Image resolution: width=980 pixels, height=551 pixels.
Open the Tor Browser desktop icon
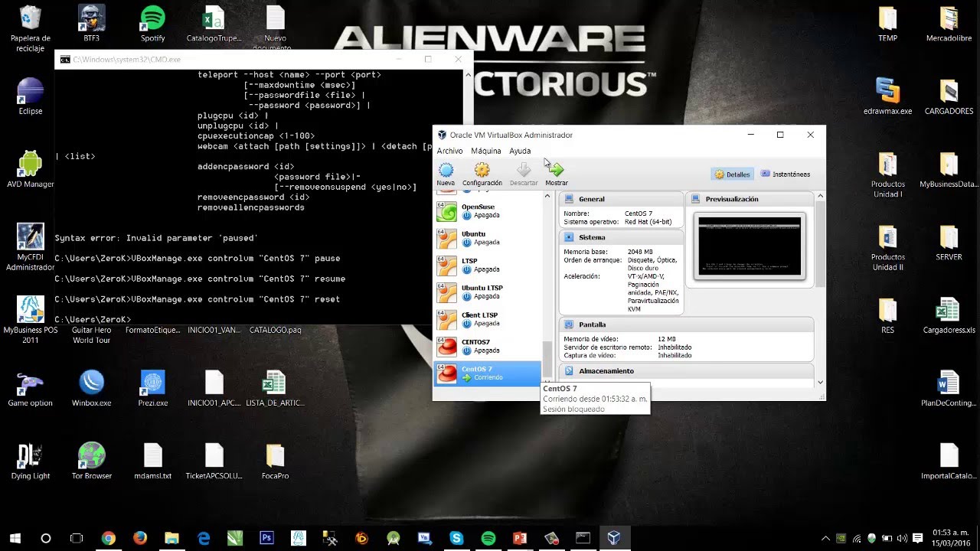[x=91, y=461]
